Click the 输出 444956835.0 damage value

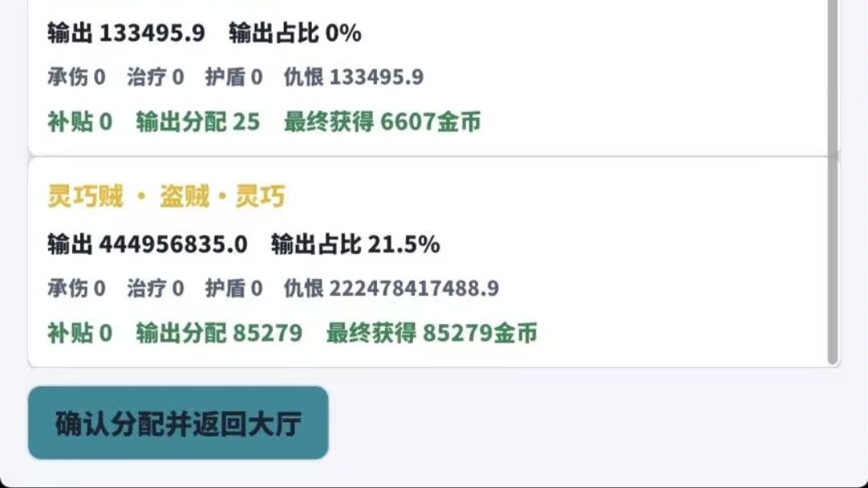click(147, 244)
